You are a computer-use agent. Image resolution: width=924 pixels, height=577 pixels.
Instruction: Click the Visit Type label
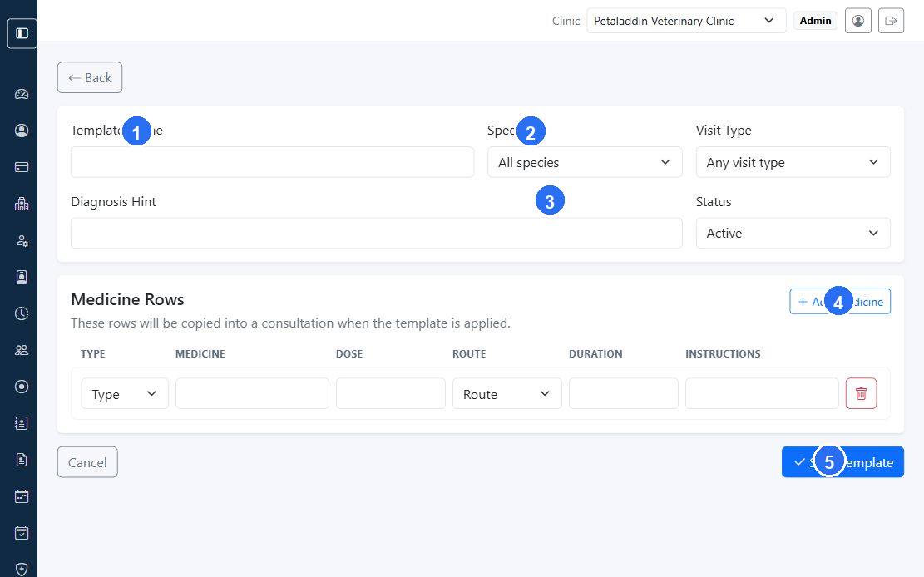click(724, 131)
